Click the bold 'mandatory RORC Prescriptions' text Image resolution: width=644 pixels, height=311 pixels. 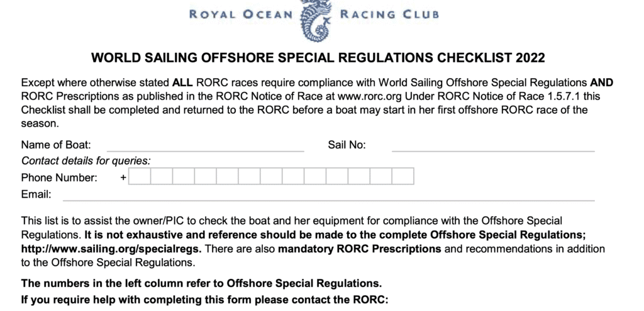point(359,249)
